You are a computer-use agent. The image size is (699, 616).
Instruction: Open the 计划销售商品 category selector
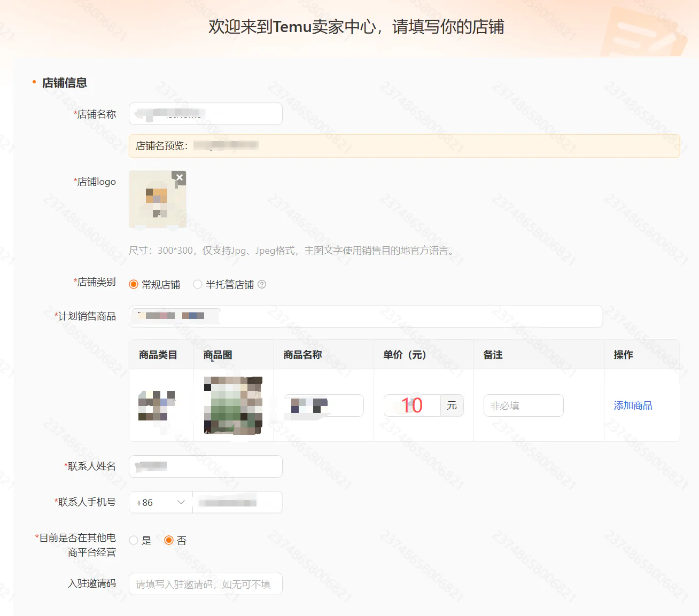pos(366,316)
